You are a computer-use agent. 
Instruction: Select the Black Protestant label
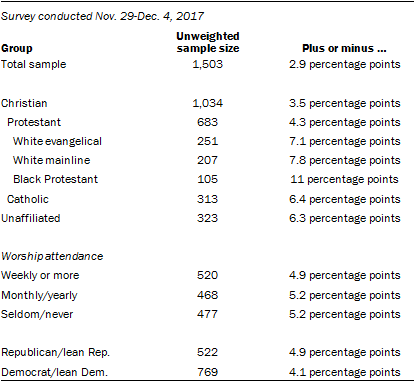point(56,179)
